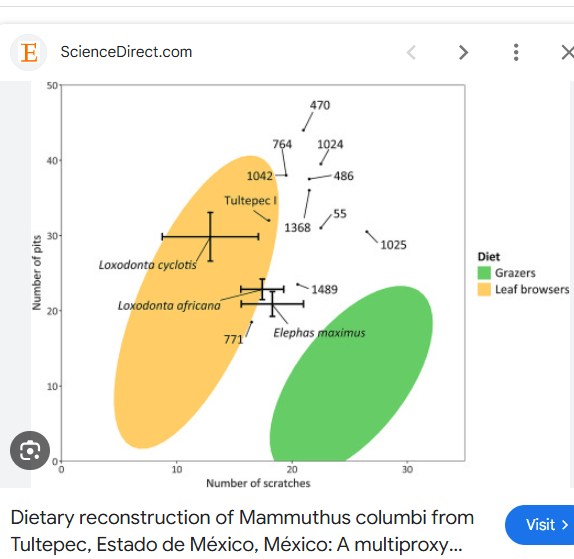This screenshot has width=574, height=559.
Task: Click the ScienceDirect Elsevier favicon
Action: [29, 52]
